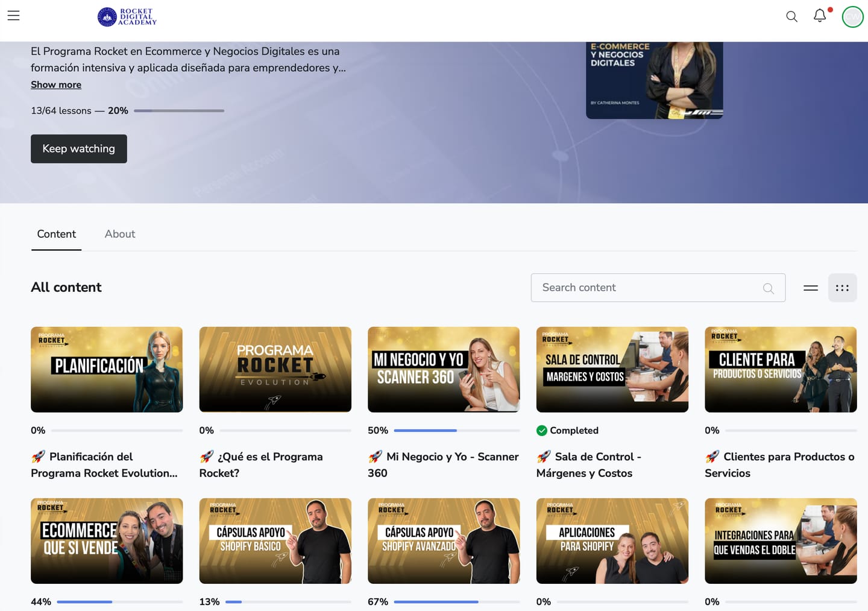Click the 67% progress bar under Shopify Avanzado

[x=457, y=602]
